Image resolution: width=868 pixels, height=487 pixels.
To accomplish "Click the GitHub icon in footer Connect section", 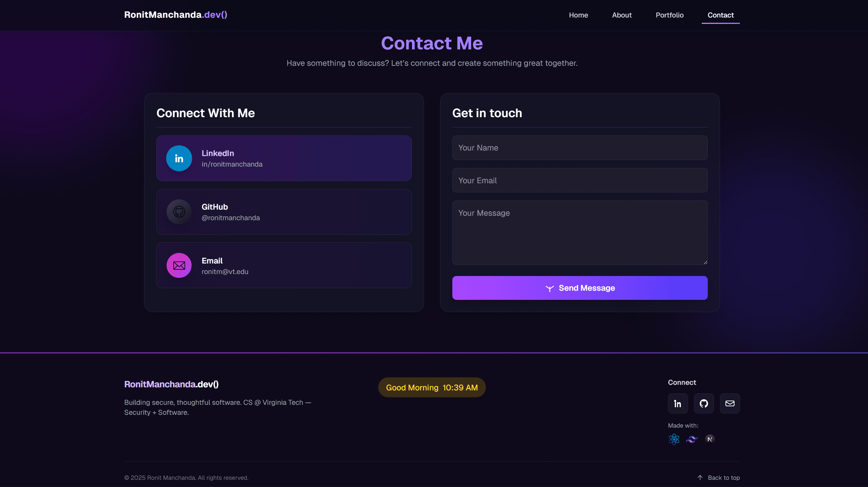I will point(704,403).
